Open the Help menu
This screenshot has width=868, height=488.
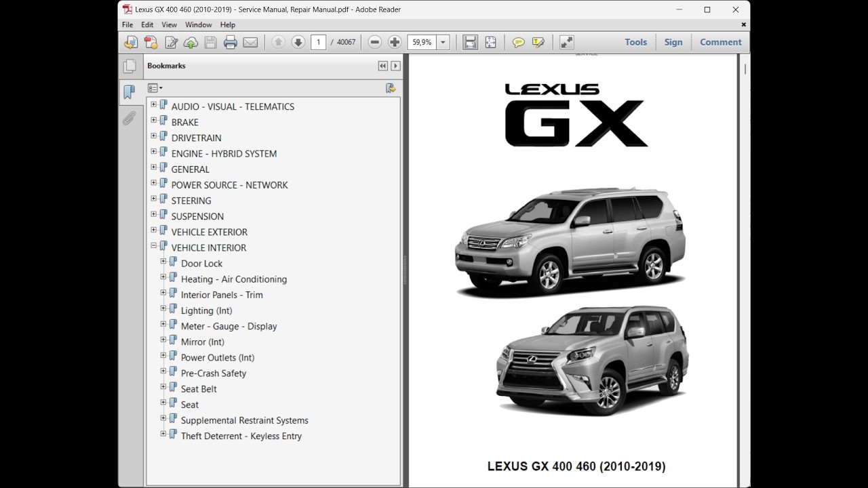point(227,25)
